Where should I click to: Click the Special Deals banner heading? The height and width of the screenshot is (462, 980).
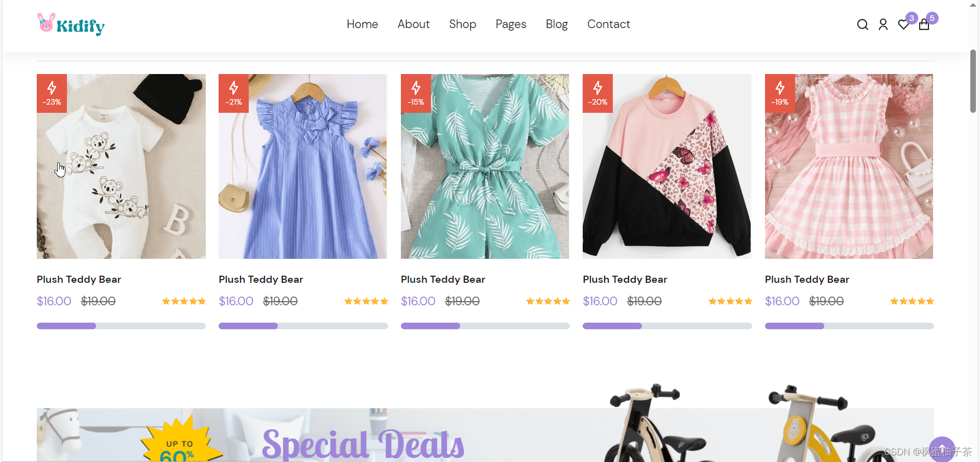[x=363, y=444]
